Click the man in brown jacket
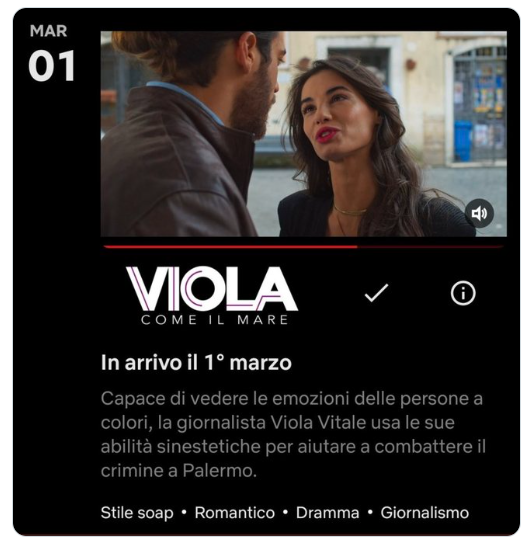This screenshot has width=532, height=542. click(190, 134)
